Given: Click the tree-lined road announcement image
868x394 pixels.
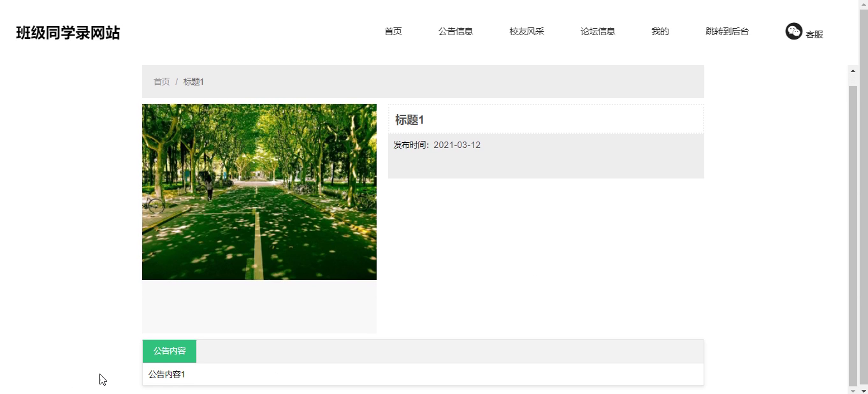Looking at the screenshot, I should (259, 192).
